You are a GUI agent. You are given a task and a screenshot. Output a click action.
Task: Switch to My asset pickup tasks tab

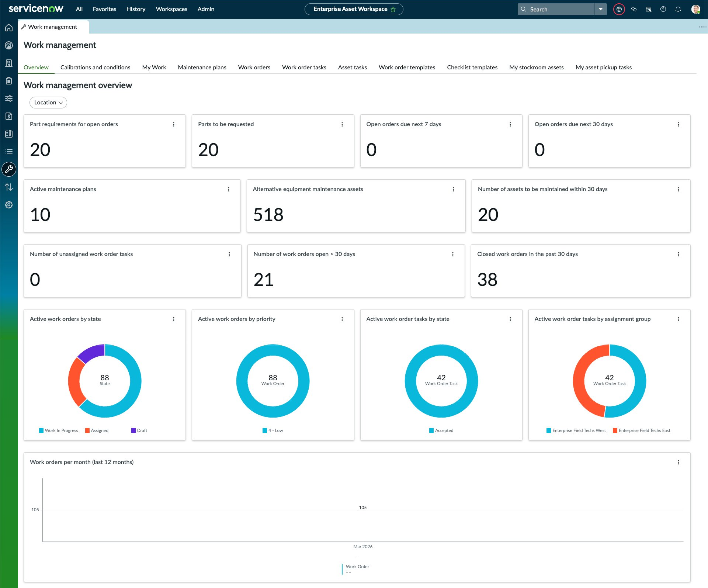pyautogui.click(x=603, y=67)
